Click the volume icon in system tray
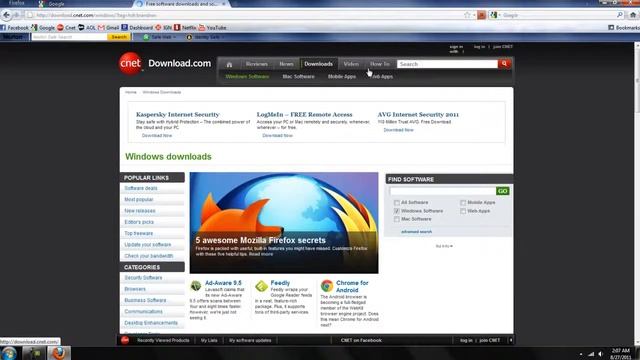The image size is (640, 360). click(x=601, y=354)
